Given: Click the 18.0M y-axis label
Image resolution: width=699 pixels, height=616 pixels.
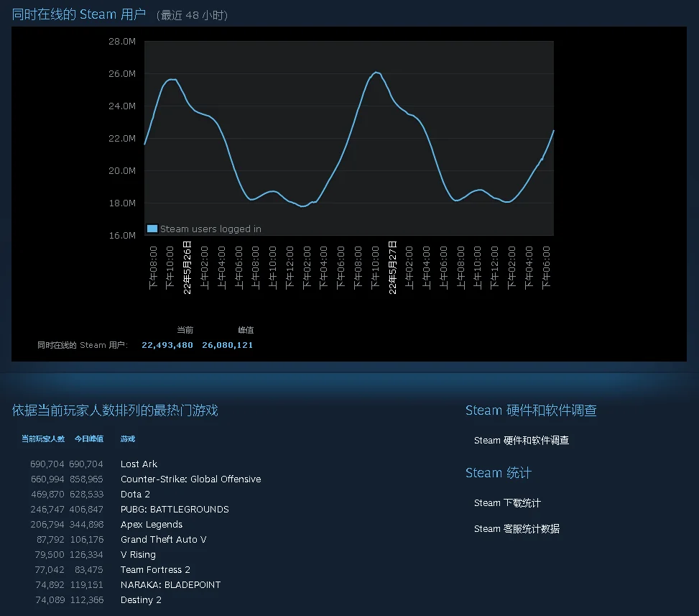Looking at the screenshot, I should 122,203.
